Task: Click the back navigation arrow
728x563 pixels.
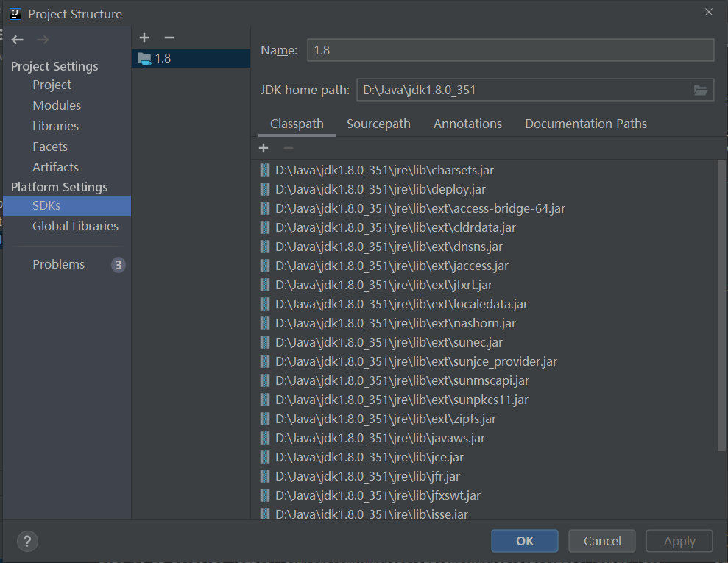Action: pos(18,40)
